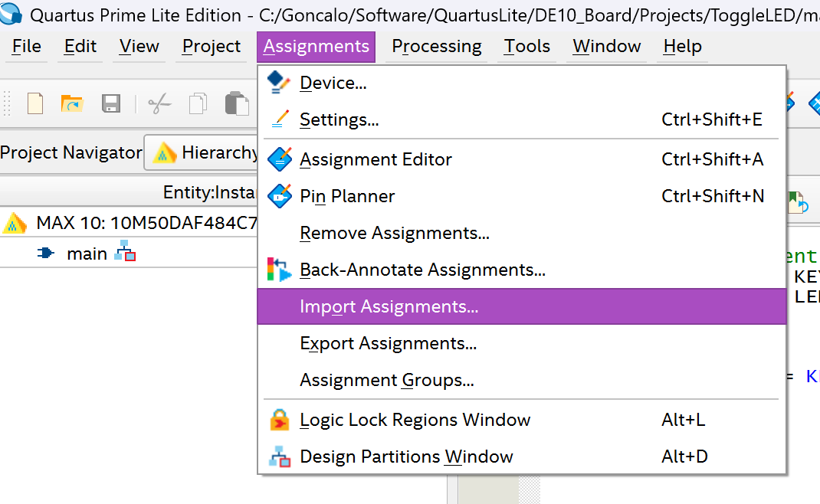
Task: Open Design Partitions Window entry
Action: [522, 457]
